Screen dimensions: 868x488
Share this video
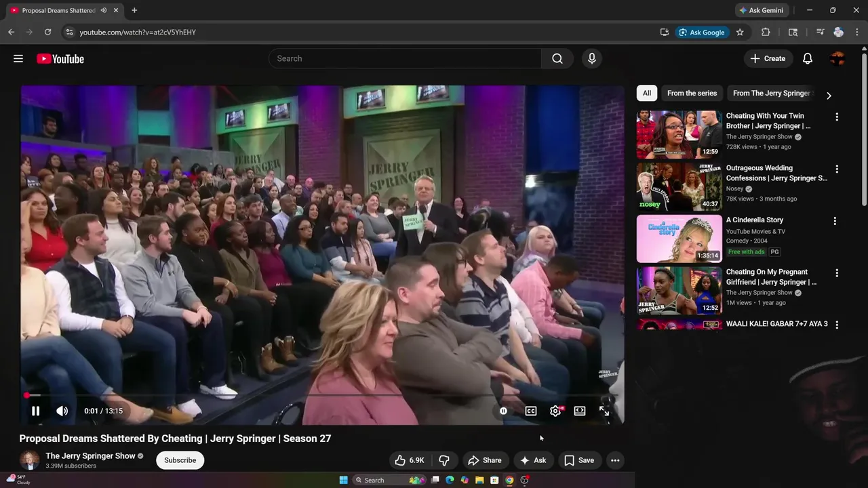484,460
